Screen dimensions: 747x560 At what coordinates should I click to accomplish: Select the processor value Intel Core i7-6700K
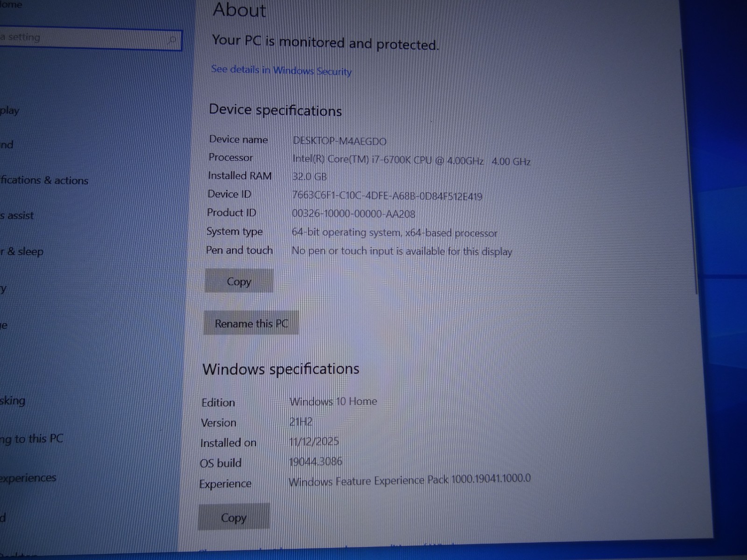[x=411, y=160]
